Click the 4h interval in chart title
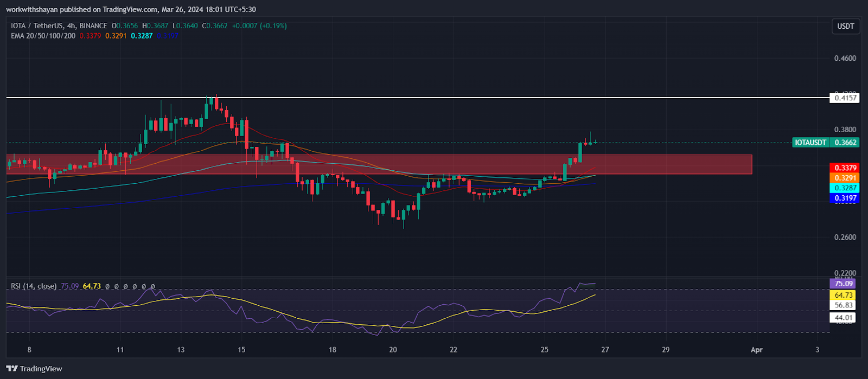 [71, 25]
